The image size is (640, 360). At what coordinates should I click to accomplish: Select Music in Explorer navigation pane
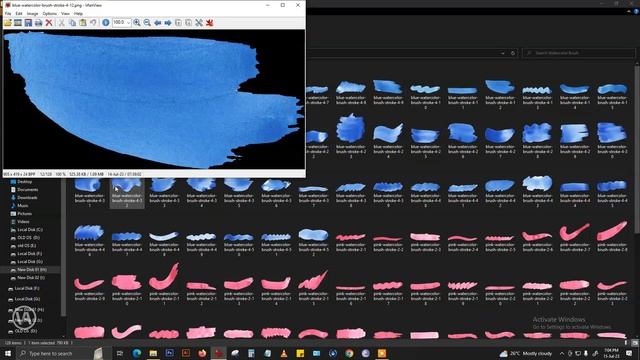coord(23,206)
